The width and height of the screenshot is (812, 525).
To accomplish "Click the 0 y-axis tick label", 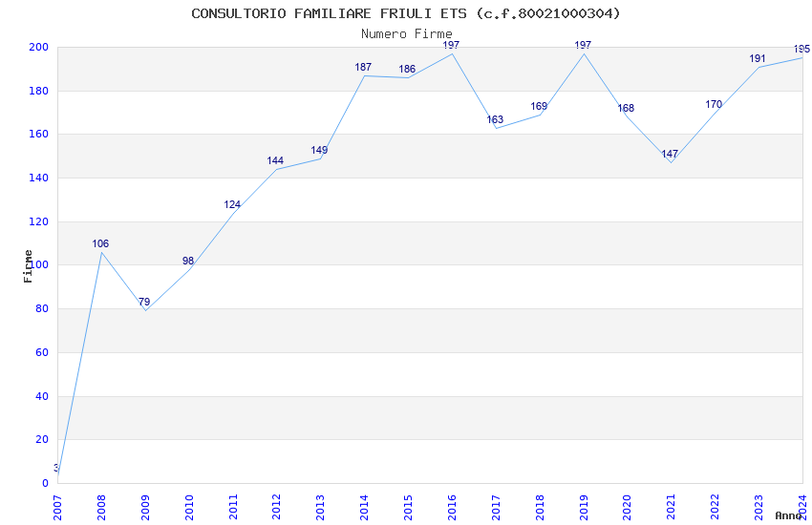I will coord(45,484).
